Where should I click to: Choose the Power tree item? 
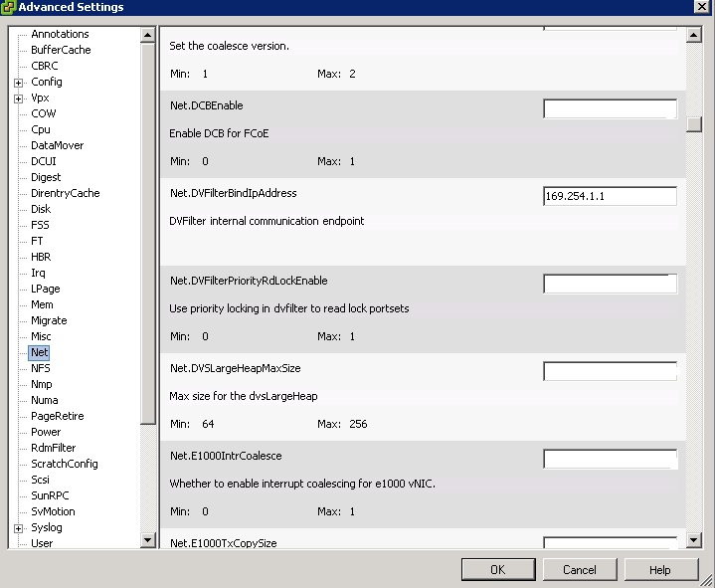coord(46,432)
